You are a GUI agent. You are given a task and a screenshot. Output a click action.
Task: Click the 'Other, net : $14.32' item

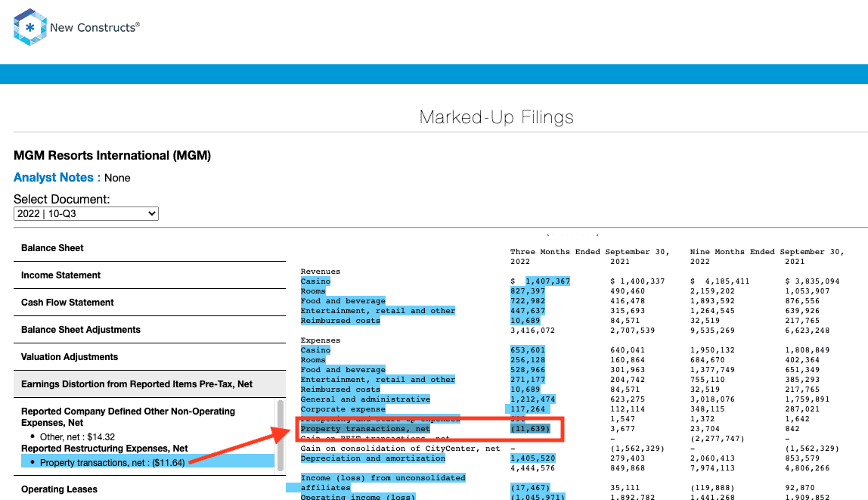[77, 437]
